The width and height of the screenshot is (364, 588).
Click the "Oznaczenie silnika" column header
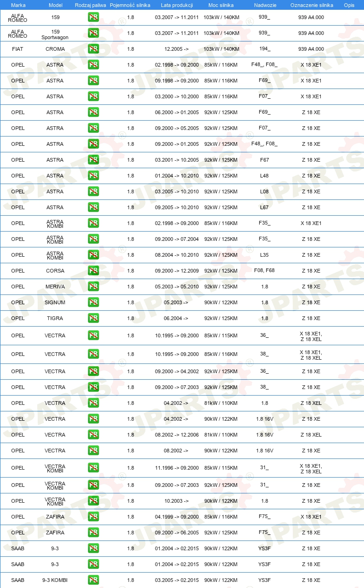[x=311, y=5]
